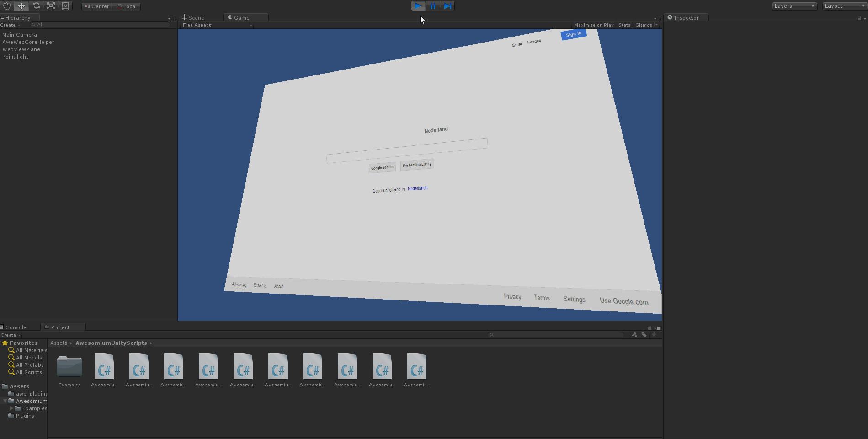Click Sign in on Google page
Screen dimensions: 868x439
pyautogui.click(x=574, y=34)
